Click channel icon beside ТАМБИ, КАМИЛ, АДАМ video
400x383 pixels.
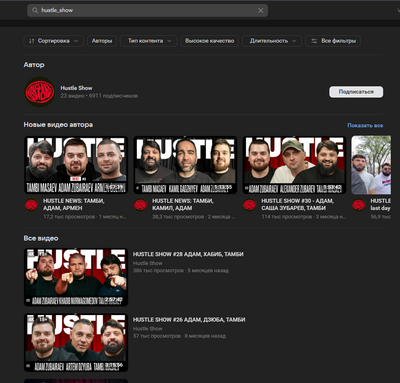click(x=140, y=205)
